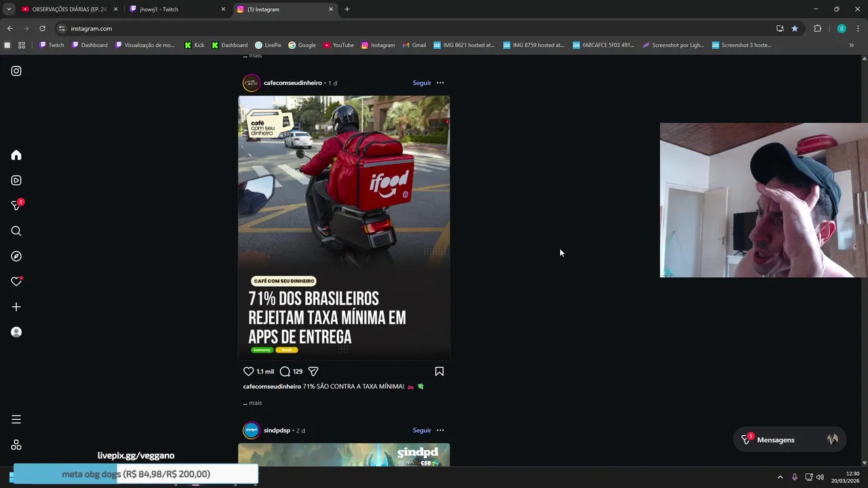Open the Twitch bookmark
Image resolution: width=868 pixels, height=488 pixels.
[52, 45]
